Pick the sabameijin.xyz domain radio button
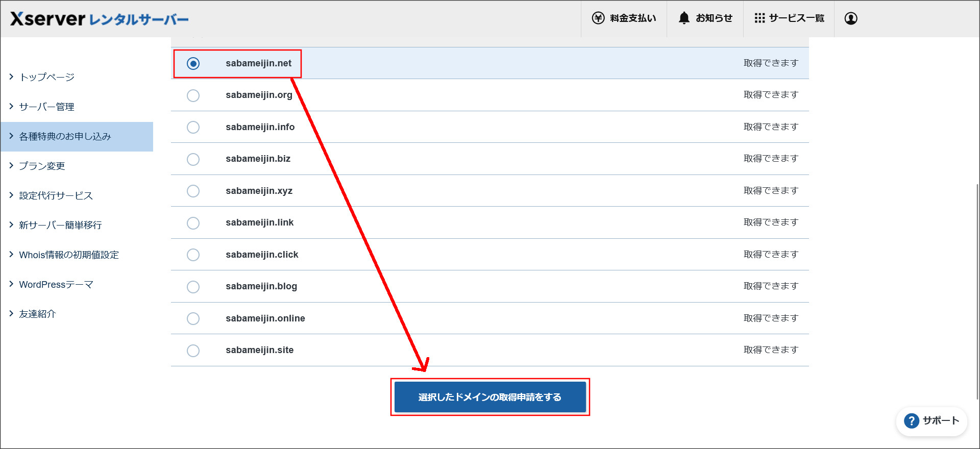Image resolution: width=980 pixels, height=449 pixels. [x=193, y=191]
